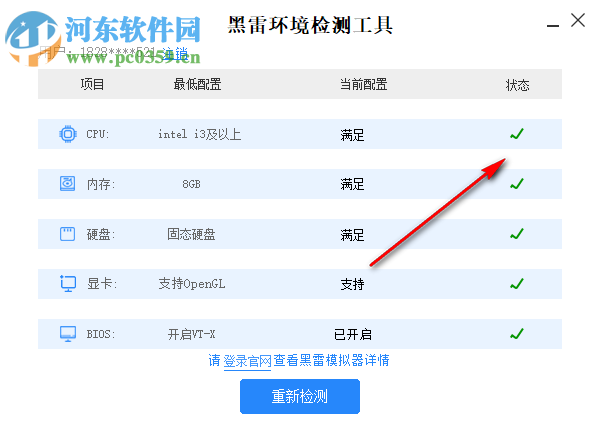600x434 pixels.
Task: Click the green checkmark in 内存 row
Action: [x=517, y=184]
